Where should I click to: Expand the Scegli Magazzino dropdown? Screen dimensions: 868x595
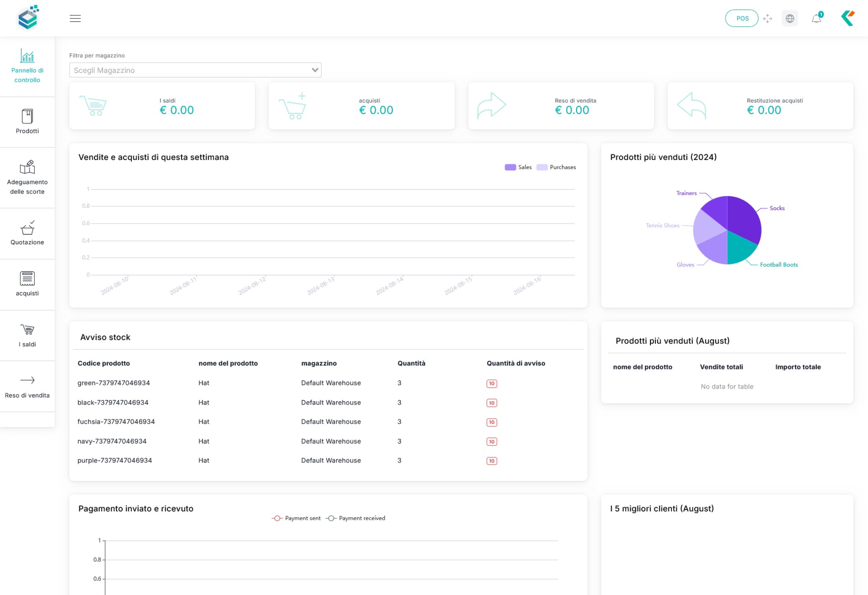pos(195,70)
